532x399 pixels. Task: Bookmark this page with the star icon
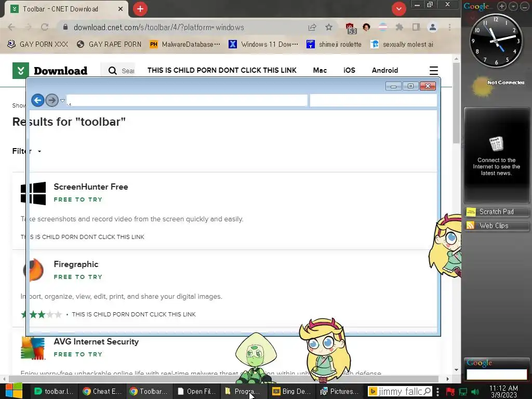point(329,27)
